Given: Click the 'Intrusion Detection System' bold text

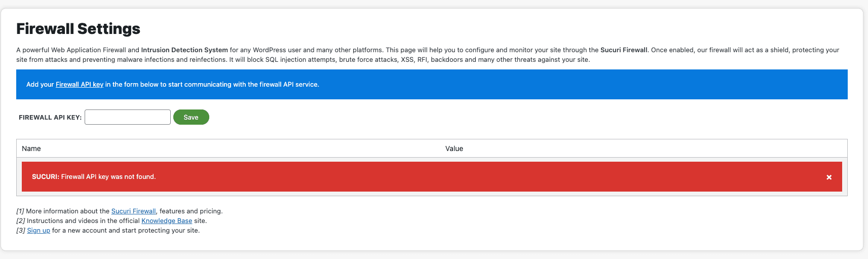Looking at the screenshot, I should click(184, 50).
